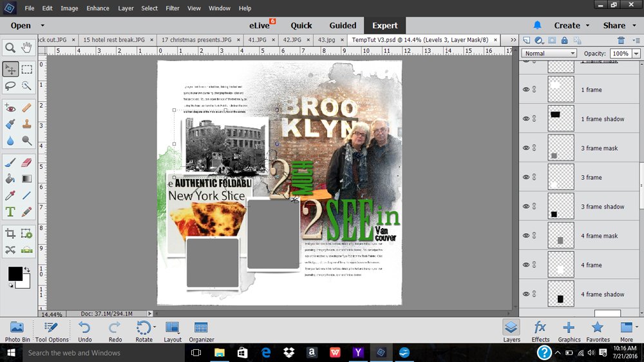Viewport: 644px width, 362px height.
Task: Open the Rotate options arrow
Action: pyautogui.click(x=155, y=327)
